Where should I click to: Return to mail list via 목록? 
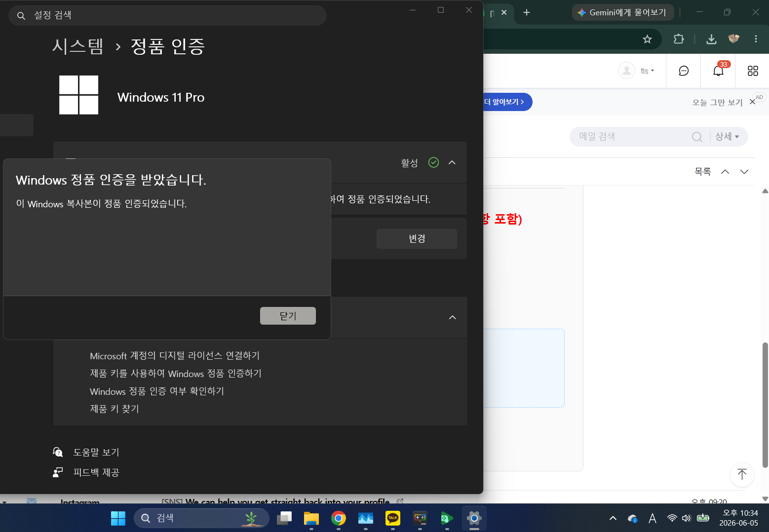pyautogui.click(x=703, y=171)
